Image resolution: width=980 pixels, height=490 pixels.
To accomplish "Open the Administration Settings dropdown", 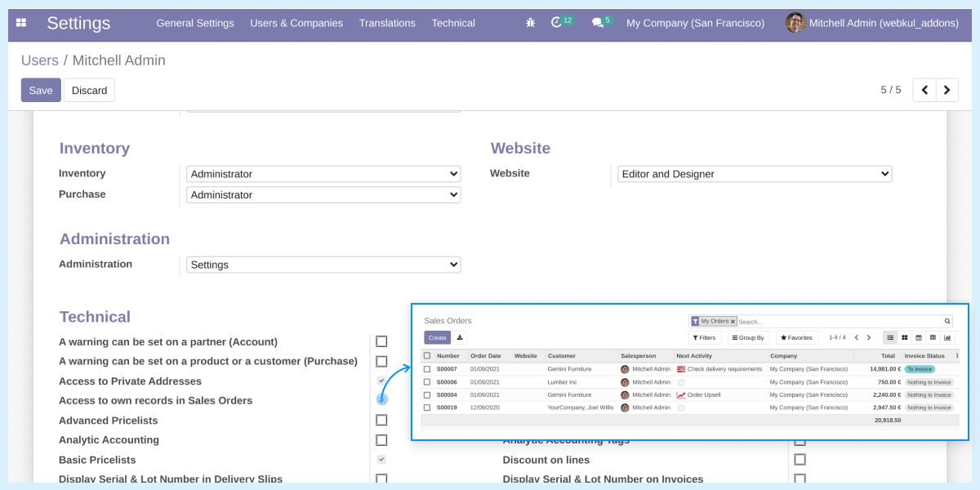I will 323,264.
